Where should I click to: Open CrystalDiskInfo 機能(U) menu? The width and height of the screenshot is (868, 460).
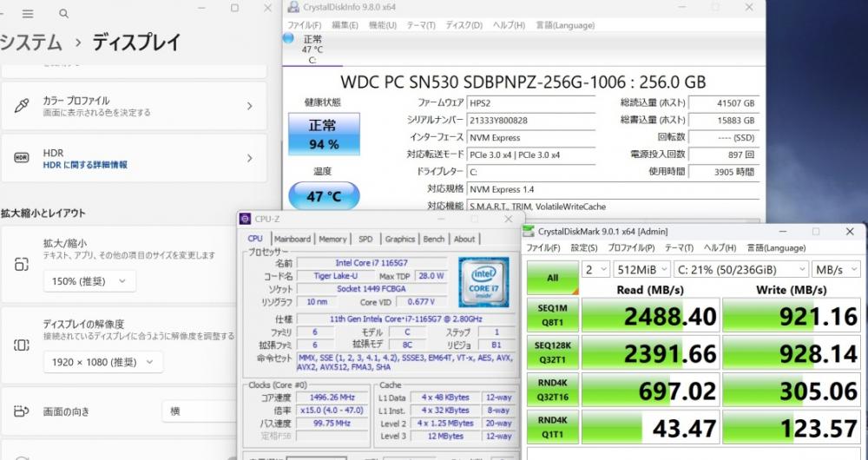[383, 25]
